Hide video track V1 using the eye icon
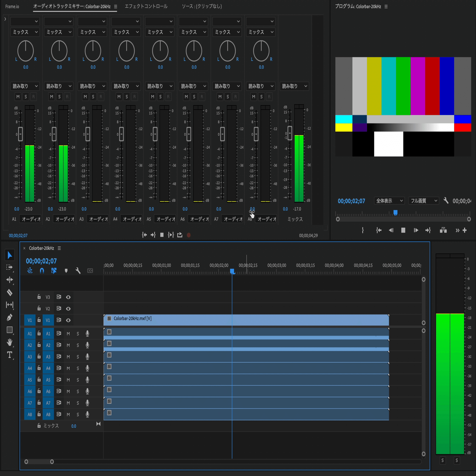 click(68, 320)
